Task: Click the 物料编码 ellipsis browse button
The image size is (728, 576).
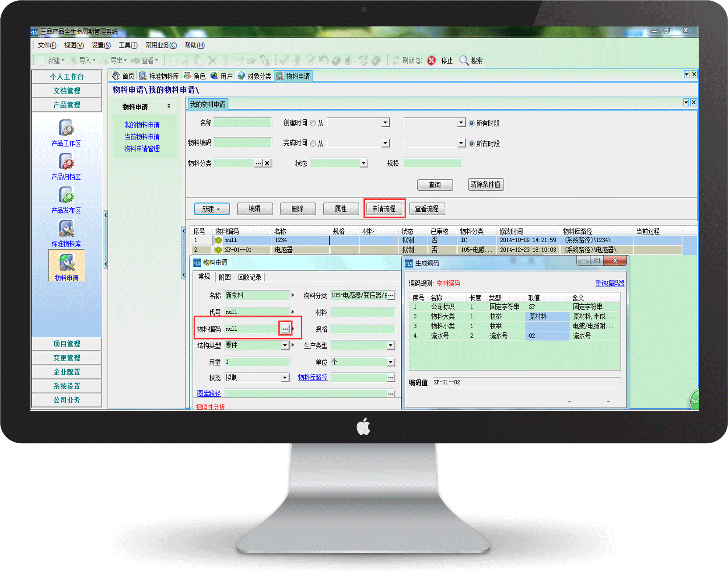Action: (285, 328)
